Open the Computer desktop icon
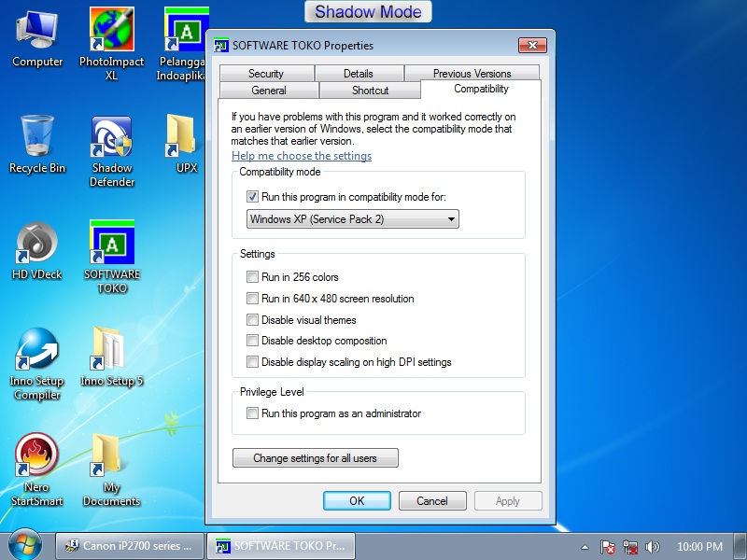The image size is (747, 560). (x=37, y=40)
